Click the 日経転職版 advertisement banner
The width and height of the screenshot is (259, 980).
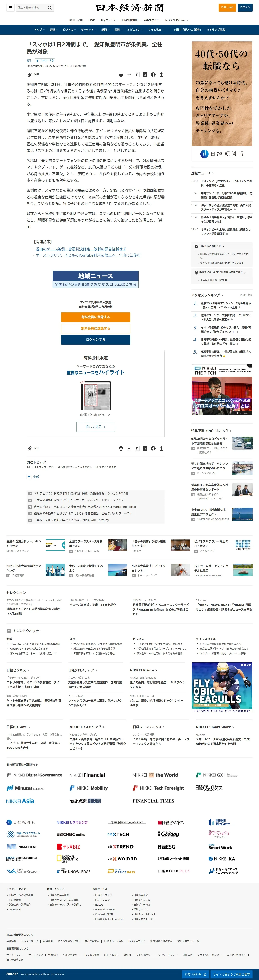click(x=222, y=101)
